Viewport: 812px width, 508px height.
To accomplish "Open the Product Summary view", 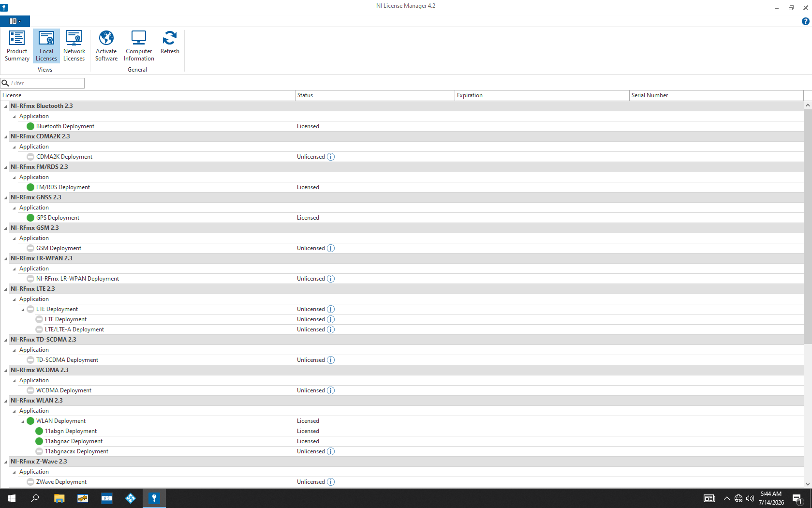I will [x=17, y=46].
